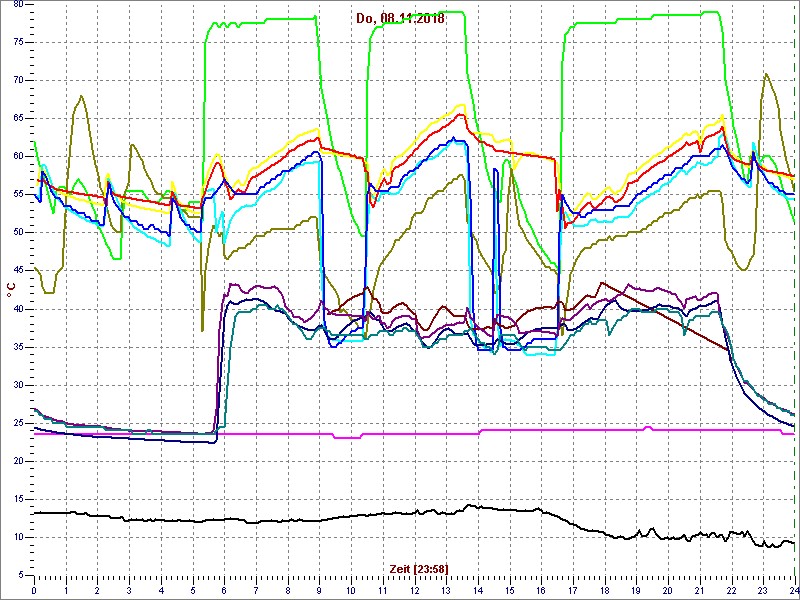
Task: Click the Zeit [23:58] time label
Action: [x=418, y=568]
